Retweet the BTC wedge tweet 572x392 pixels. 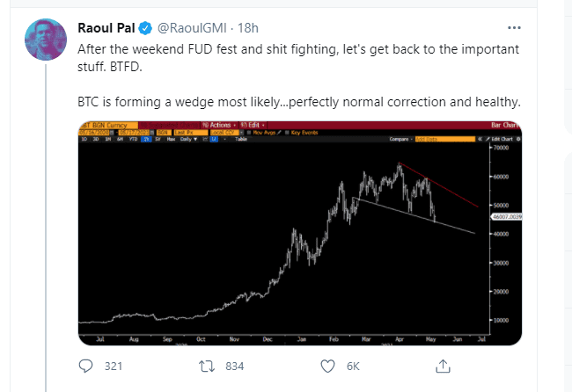[207, 365]
